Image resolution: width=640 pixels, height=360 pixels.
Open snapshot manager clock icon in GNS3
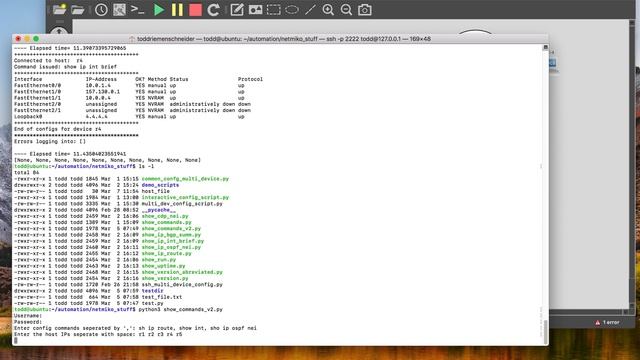point(101,10)
